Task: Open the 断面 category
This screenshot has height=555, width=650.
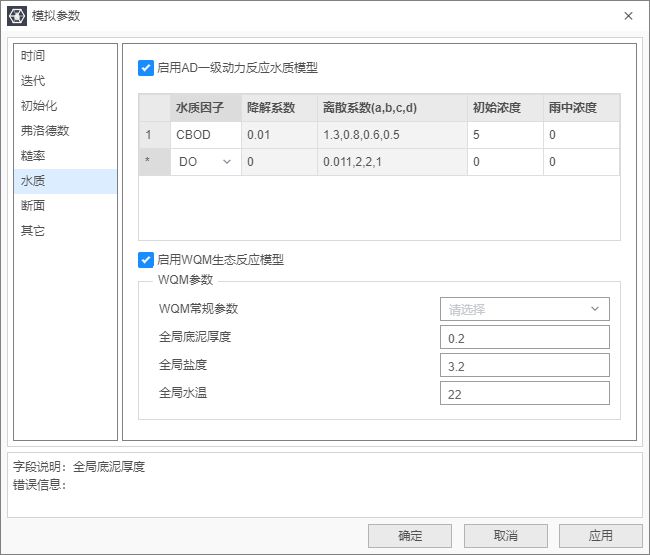Action: [33, 206]
